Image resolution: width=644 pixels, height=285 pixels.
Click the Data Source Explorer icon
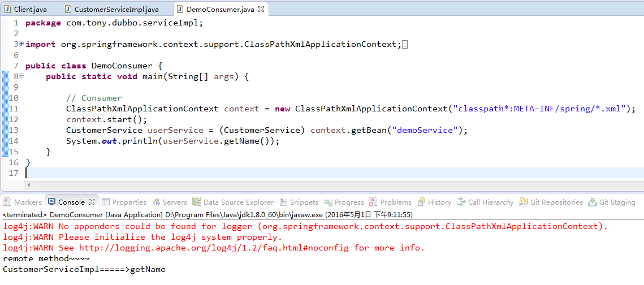[x=197, y=202]
